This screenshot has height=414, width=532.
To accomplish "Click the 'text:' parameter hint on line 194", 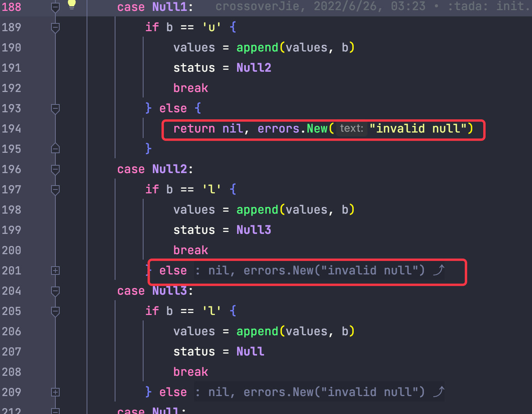I will click(x=351, y=128).
